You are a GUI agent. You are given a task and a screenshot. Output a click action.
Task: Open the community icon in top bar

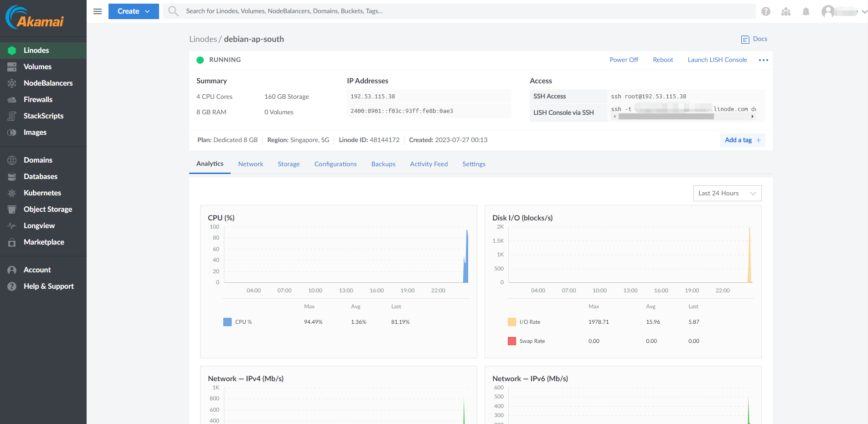786,11
